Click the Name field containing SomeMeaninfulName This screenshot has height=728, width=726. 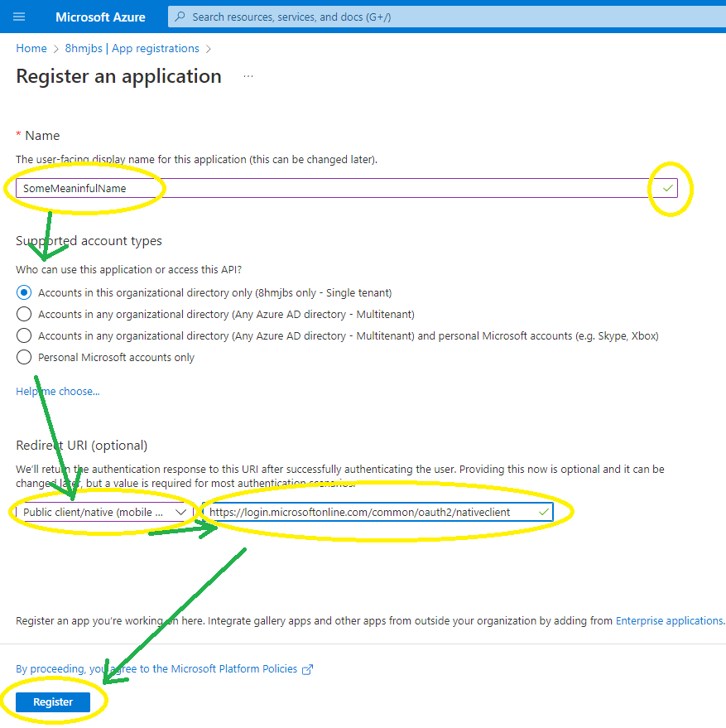pyautogui.click(x=346, y=188)
